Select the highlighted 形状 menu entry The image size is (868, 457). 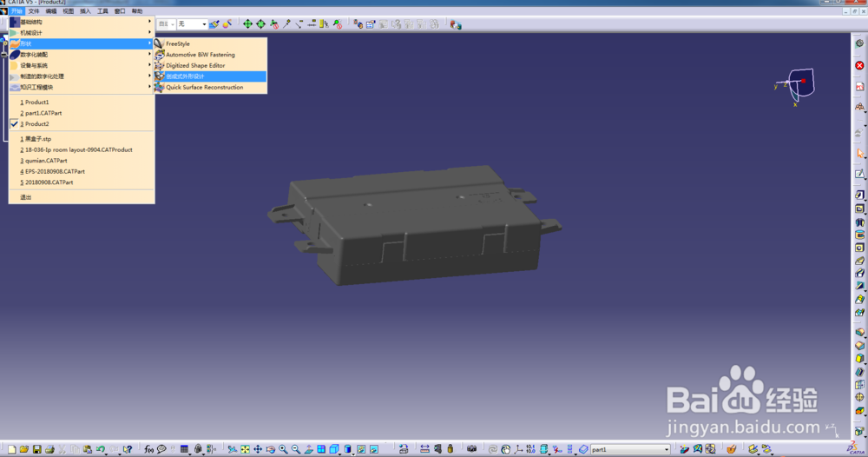click(82, 43)
